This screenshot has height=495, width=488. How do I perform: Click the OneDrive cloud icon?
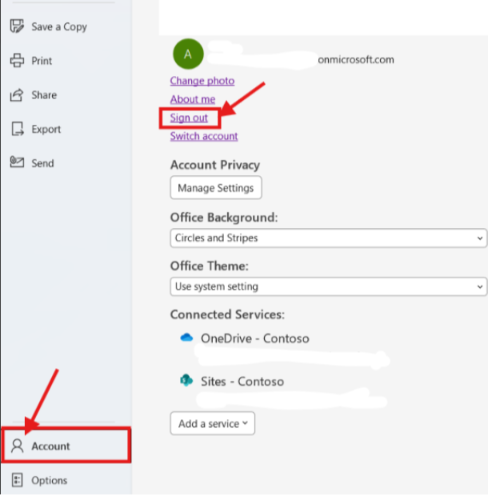(x=186, y=338)
